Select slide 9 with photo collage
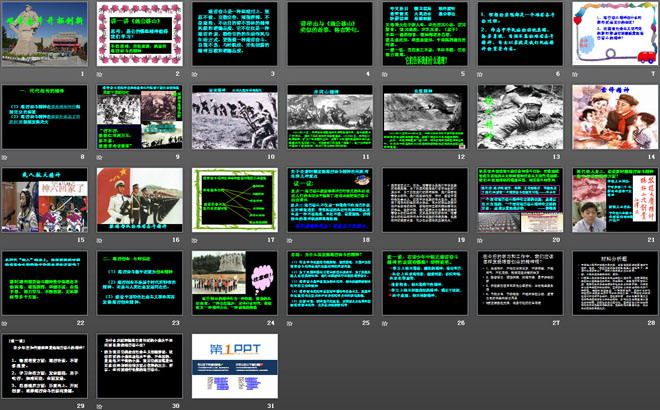 tap(140, 117)
